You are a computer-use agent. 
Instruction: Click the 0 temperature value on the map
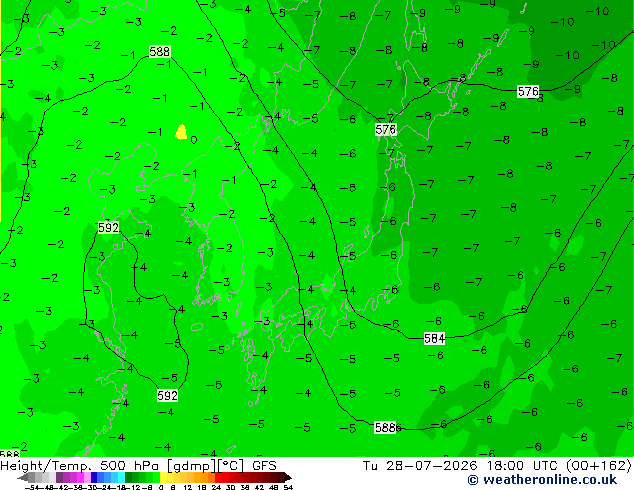194,140
